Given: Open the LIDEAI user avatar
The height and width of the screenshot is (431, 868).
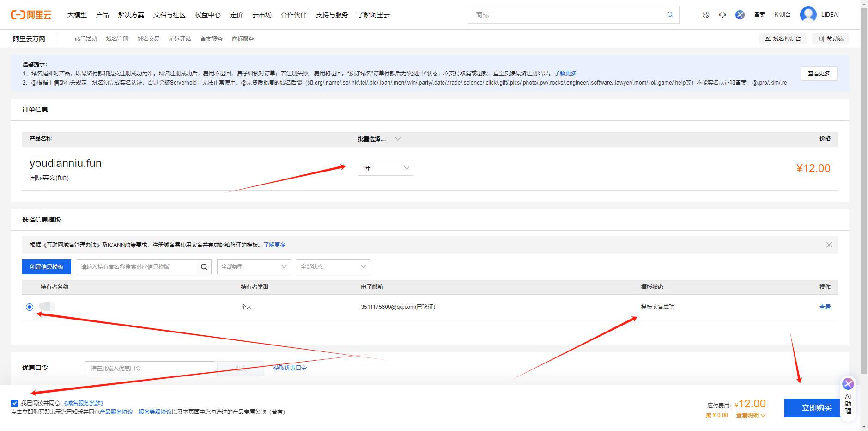Looking at the screenshot, I should coord(808,15).
